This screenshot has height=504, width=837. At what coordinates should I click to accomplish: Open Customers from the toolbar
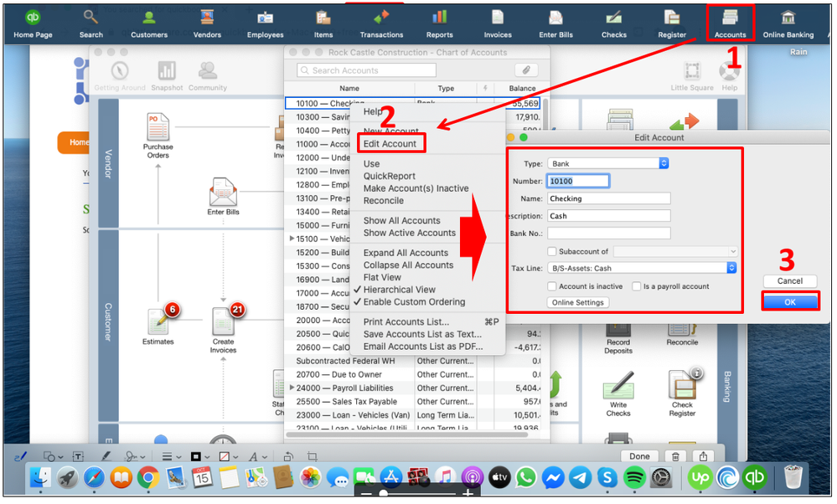coord(149,24)
